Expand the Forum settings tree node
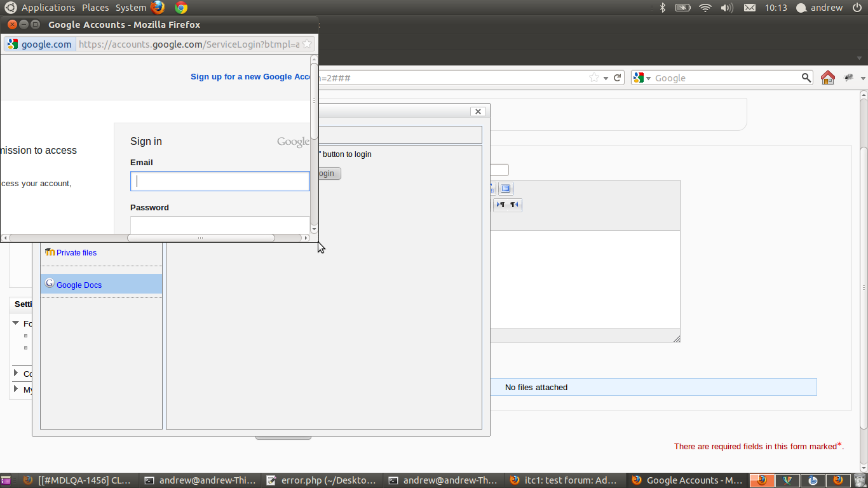The width and height of the screenshot is (868, 488). point(16,323)
